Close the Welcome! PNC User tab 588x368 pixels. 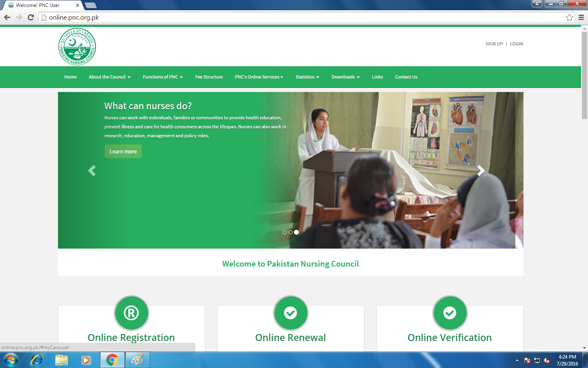78,5
